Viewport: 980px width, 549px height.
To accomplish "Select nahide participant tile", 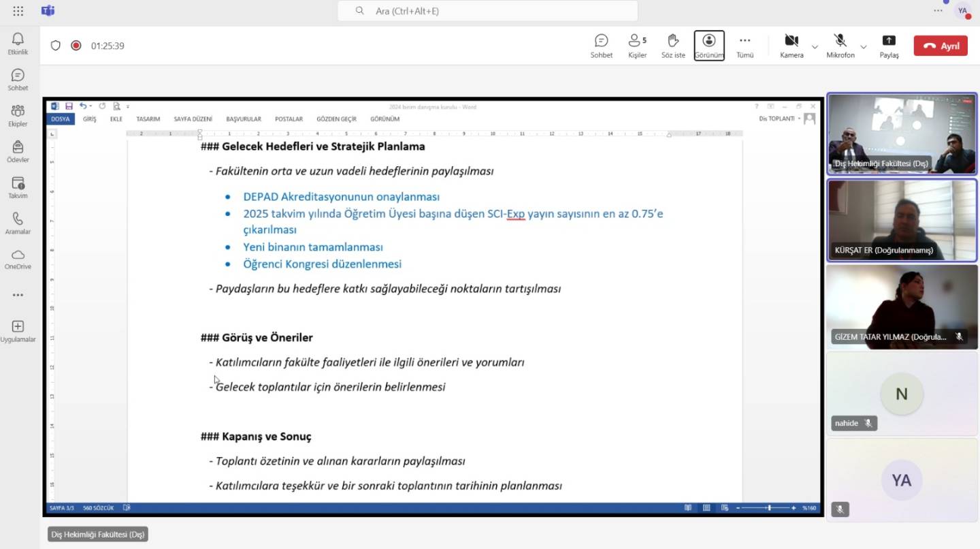I will pos(902,393).
